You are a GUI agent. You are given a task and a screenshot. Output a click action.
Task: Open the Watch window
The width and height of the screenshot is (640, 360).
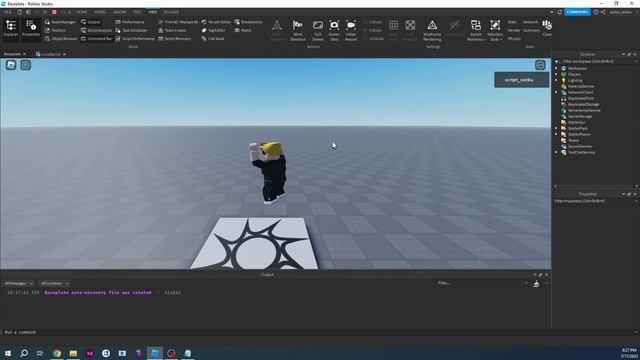point(243,30)
